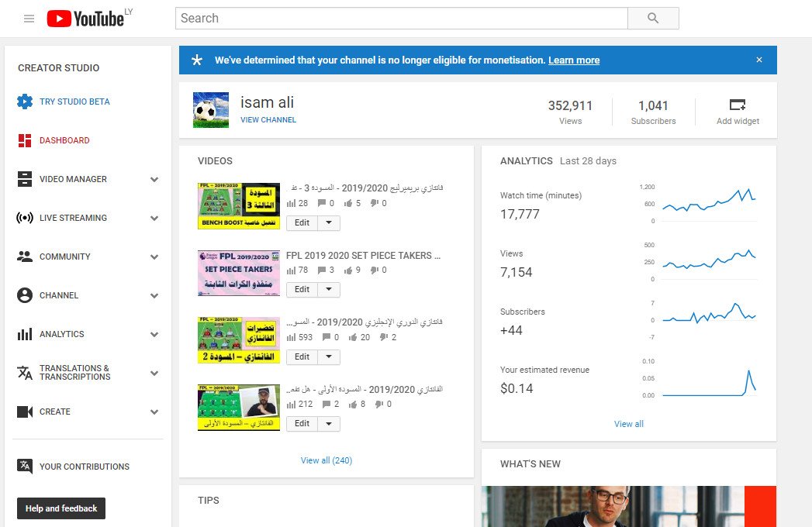Click the Channel person icon
Screen dimensions: 812x527
tap(24, 295)
